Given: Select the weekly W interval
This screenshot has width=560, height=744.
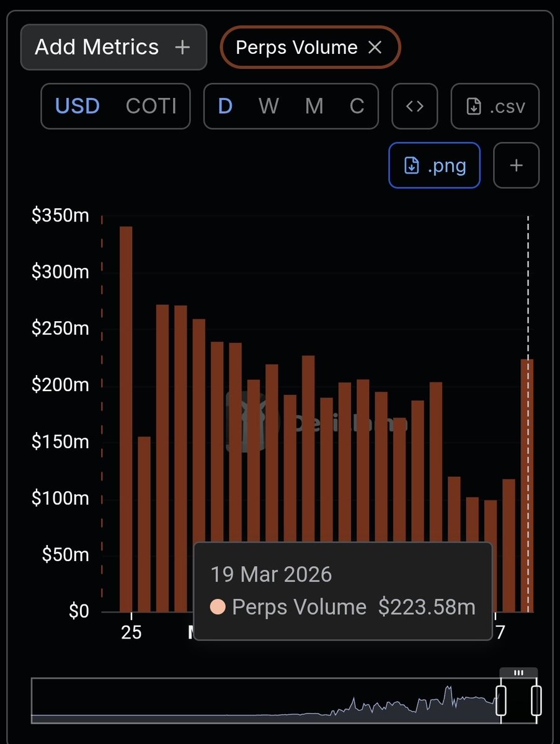Looking at the screenshot, I should (269, 106).
